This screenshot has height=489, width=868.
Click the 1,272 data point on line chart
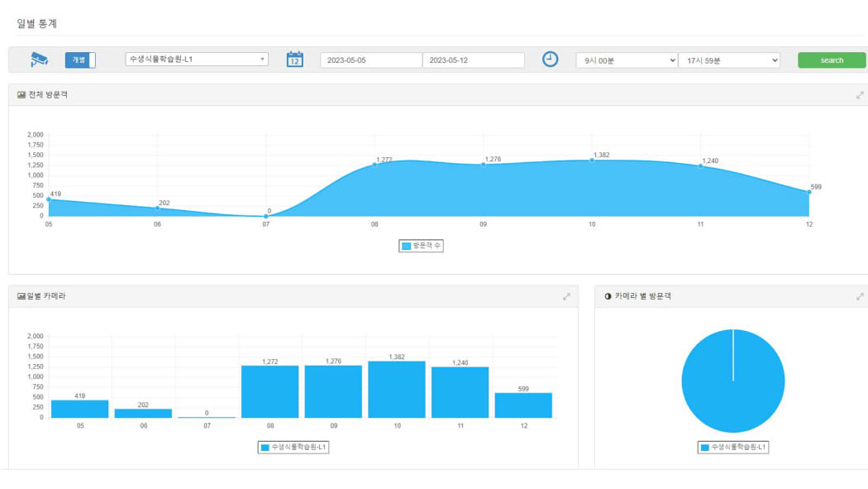(x=374, y=164)
